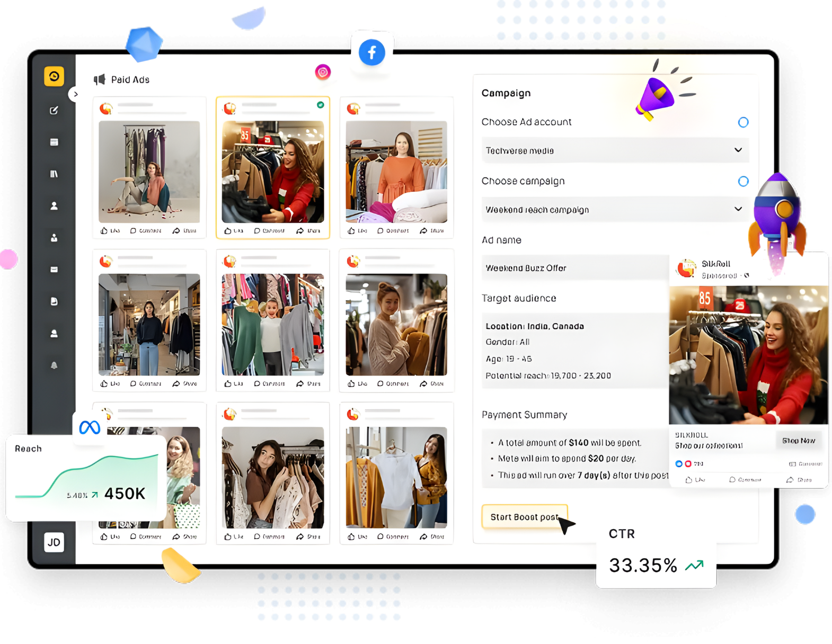Toggle green check on selected ad post
Screen dimensions: 832x644
(321, 105)
